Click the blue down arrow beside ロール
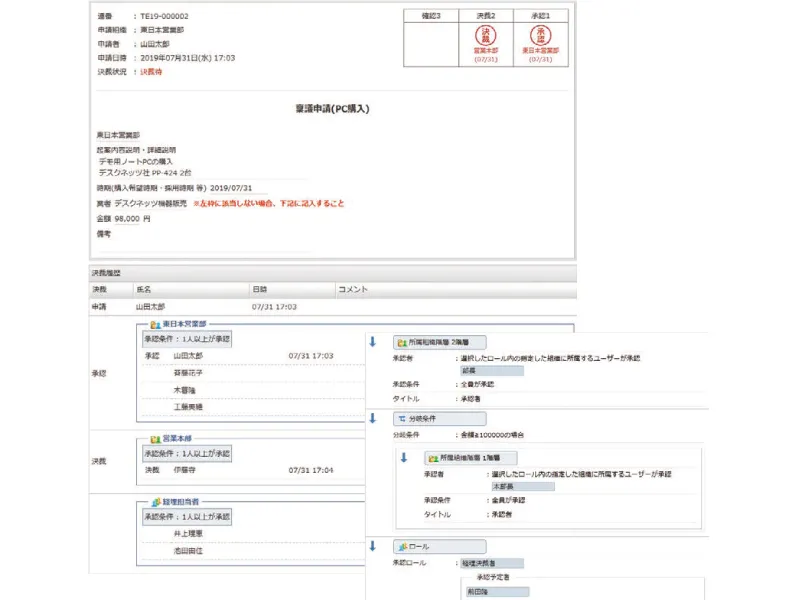Viewport: 800px width, 600px height. (373, 546)
